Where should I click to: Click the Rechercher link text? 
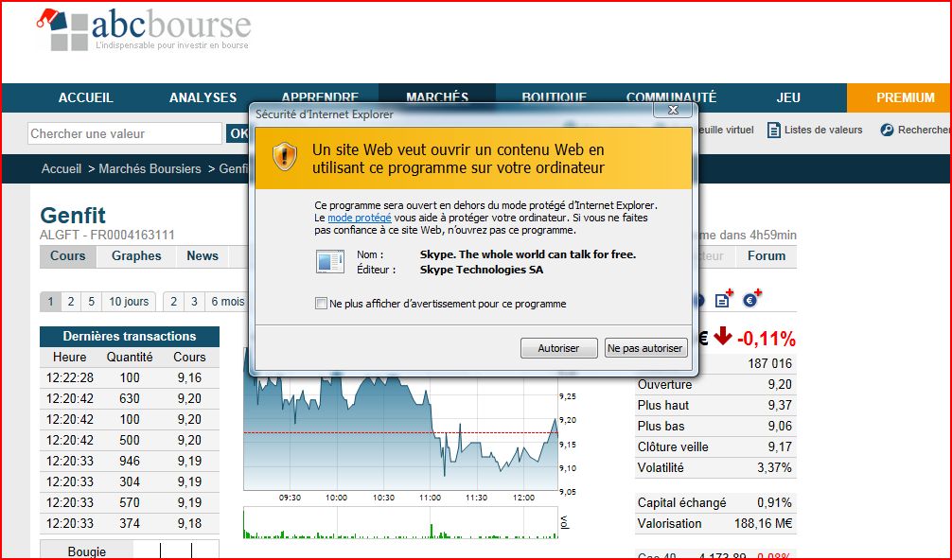click(924, 130)
